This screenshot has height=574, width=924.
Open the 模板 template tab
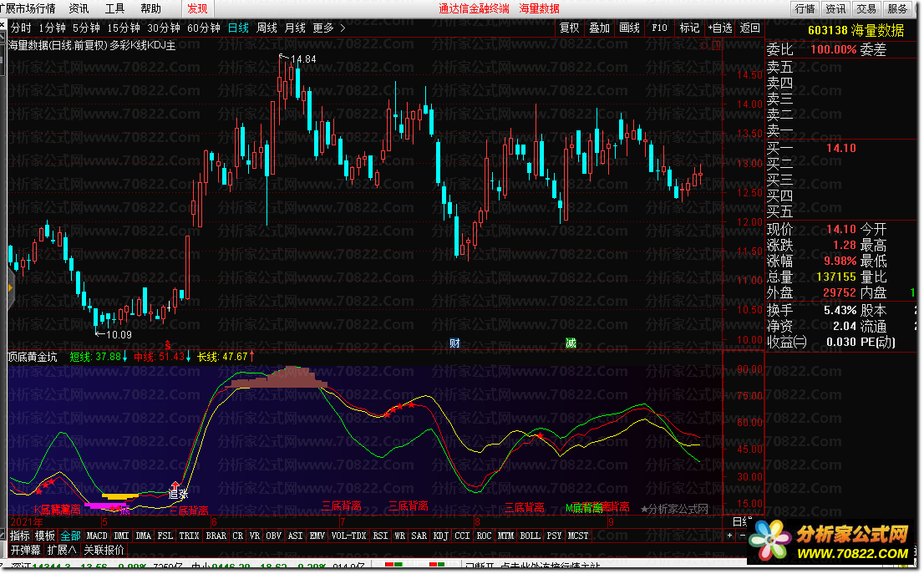point(45,536)
